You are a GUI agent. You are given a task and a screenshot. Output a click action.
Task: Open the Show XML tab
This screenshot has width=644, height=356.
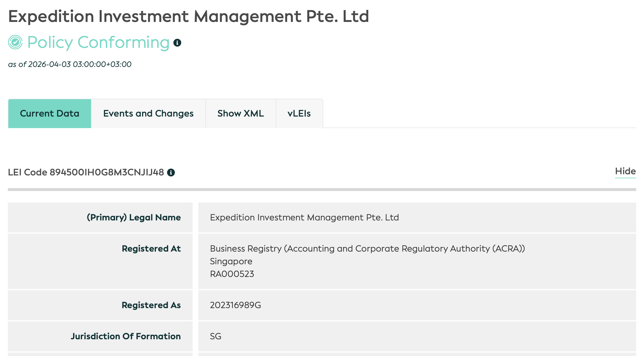pyautogui.click(x=241, y=113)
